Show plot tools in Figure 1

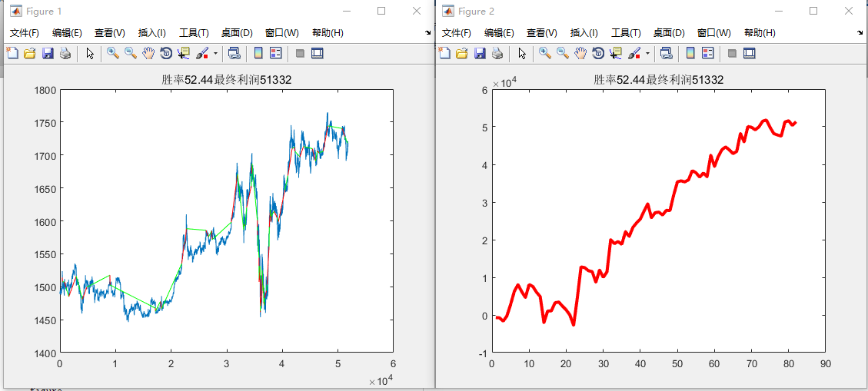pos(318,53)
